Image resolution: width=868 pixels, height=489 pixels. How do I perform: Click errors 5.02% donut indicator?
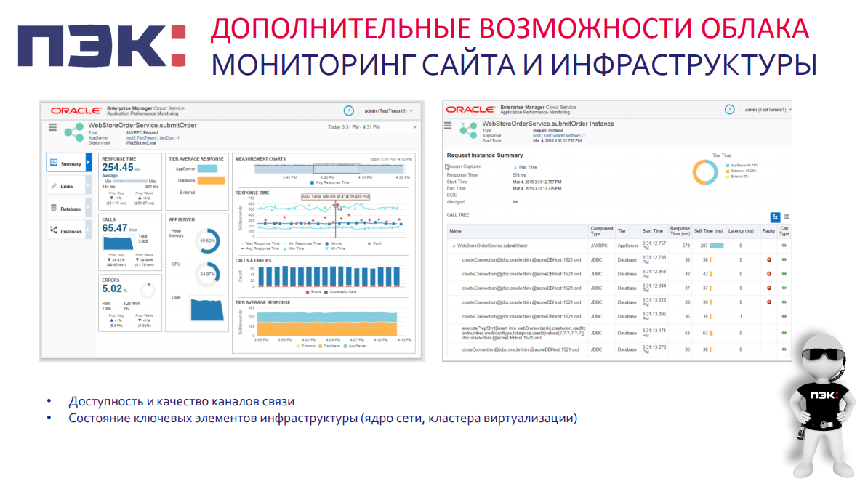point(148,290)
